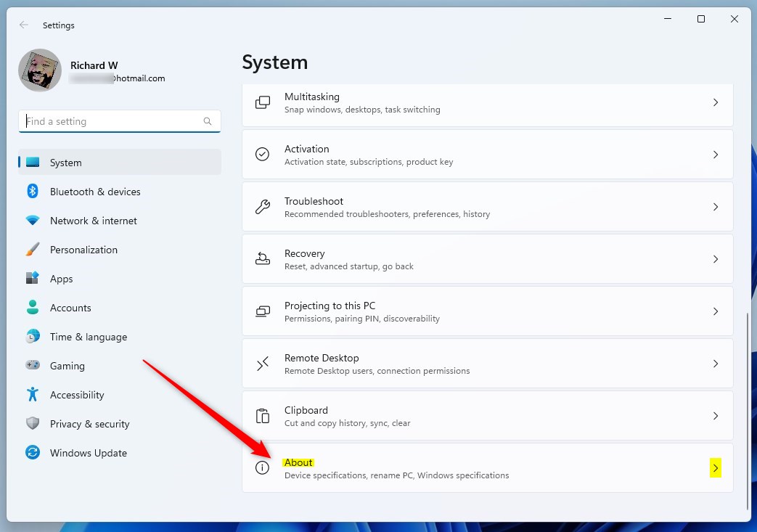Open the Apps settings category
Image resolution: width=757 pixels, height=532 pixels.
coord(62,279)
